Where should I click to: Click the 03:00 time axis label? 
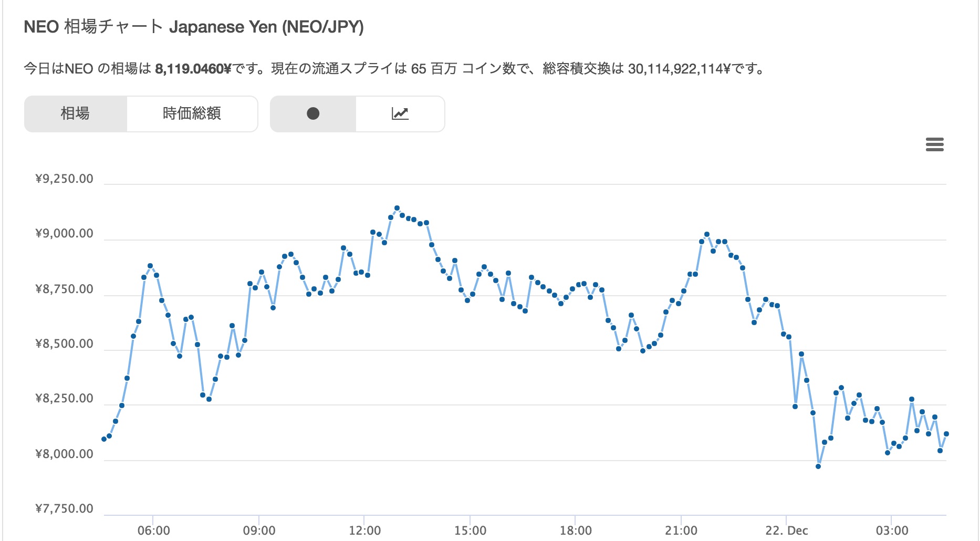(892, 530)
